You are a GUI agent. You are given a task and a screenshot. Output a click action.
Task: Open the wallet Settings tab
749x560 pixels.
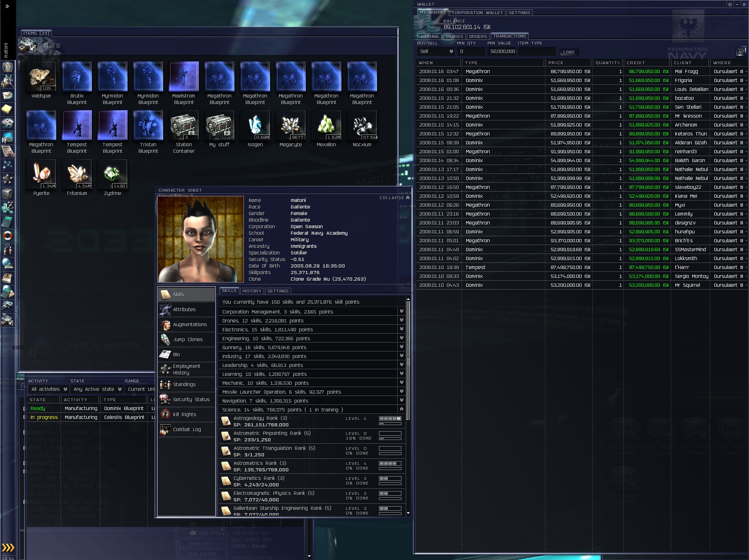coord(520,13)
